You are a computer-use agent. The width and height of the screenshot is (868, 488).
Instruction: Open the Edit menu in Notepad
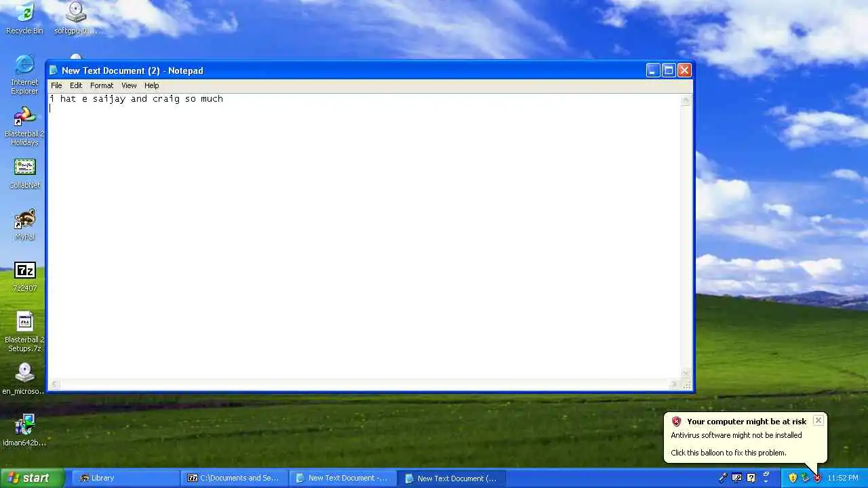[x=76, y=85]
